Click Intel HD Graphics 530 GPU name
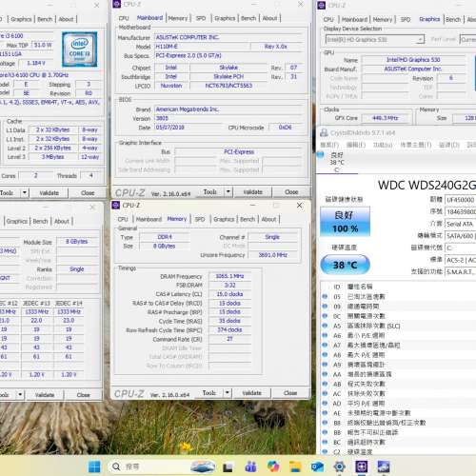 click(x=413, y=60)
